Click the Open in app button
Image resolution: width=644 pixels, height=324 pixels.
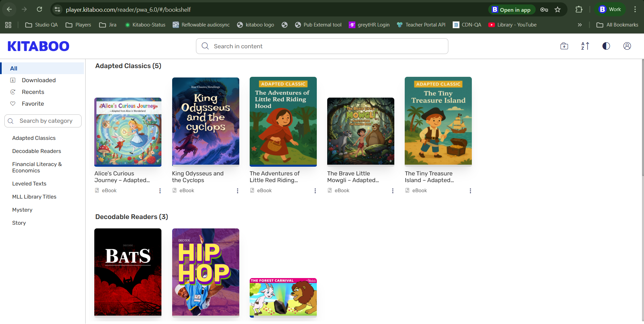(511, 10)
